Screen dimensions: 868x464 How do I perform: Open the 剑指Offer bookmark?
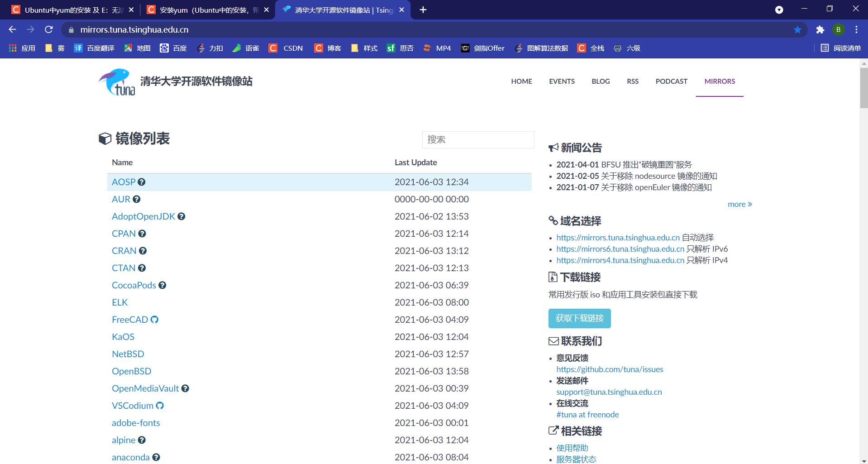coord(482,48)
